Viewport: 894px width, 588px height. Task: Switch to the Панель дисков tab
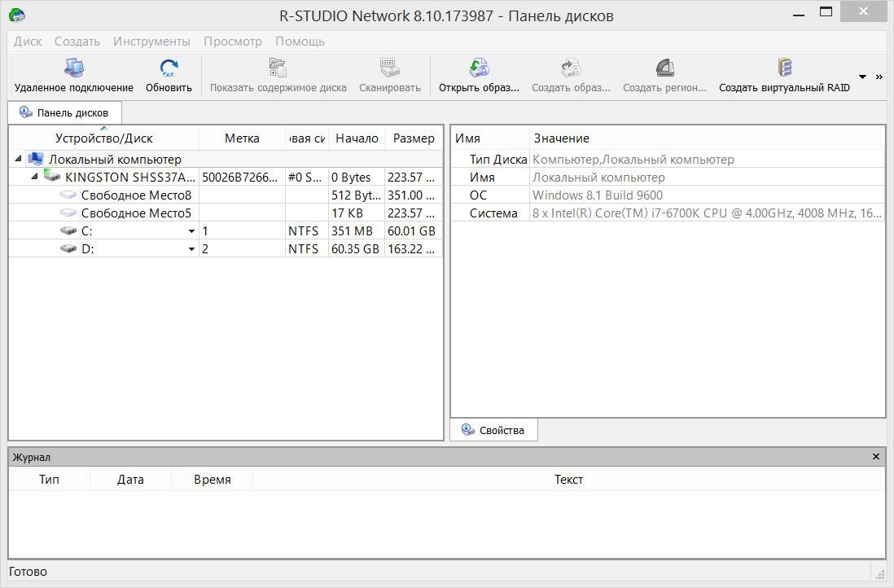click(64, 112)
